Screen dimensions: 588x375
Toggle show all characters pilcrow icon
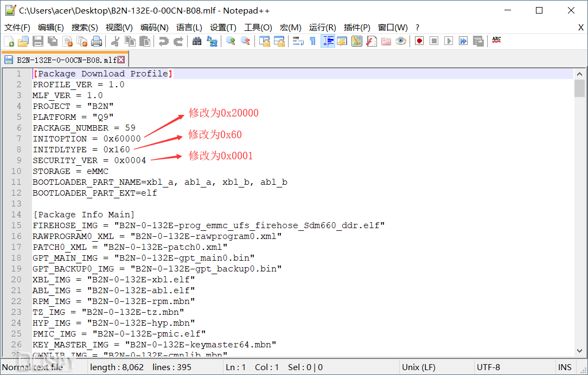tap(313, 41)
